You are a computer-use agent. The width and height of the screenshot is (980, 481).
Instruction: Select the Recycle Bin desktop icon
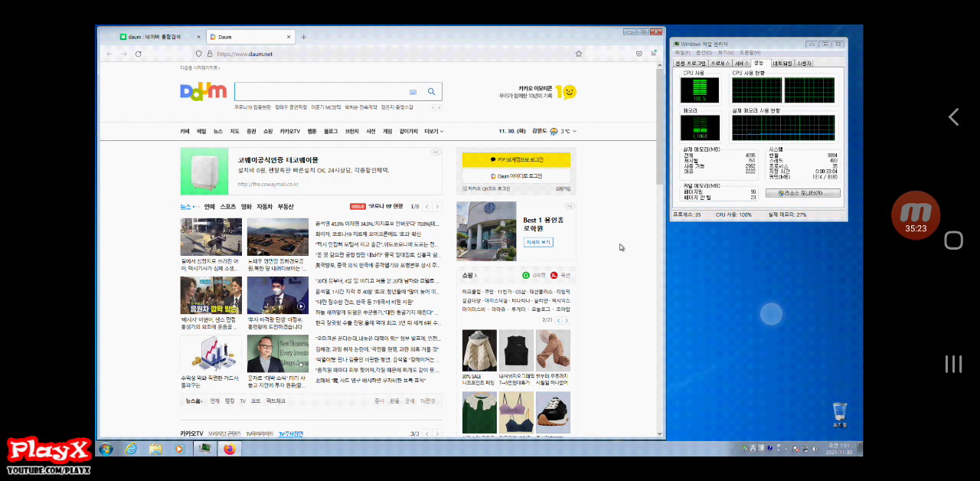(x=840, y=414)
